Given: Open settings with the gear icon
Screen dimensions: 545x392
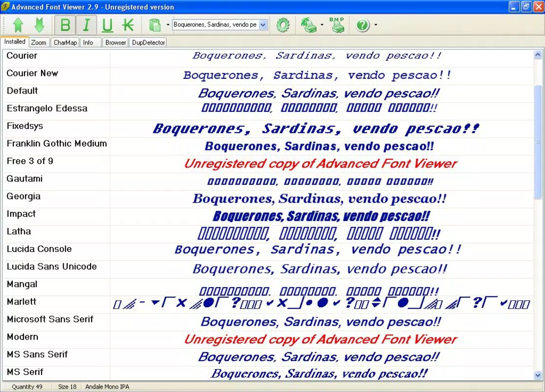Looking at the screenshot, I should click(x=283, y=25).
